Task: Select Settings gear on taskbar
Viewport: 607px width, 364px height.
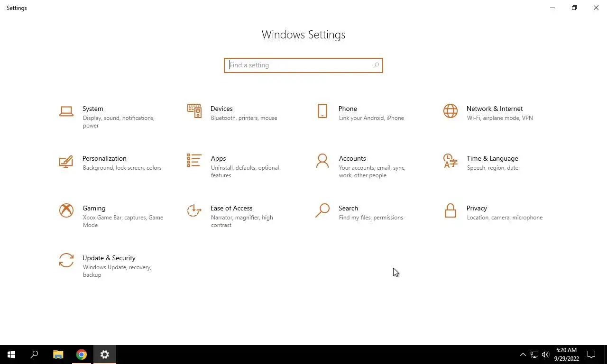Action: pos(105,355)
